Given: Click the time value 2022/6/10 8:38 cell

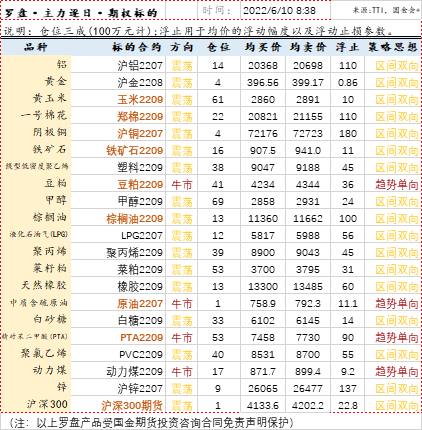Looking at the screenshot, I should point(285,11).
